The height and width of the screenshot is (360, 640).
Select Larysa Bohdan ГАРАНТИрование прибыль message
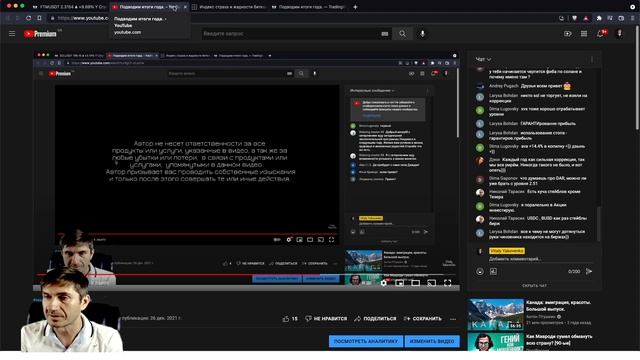click(526, 124)
